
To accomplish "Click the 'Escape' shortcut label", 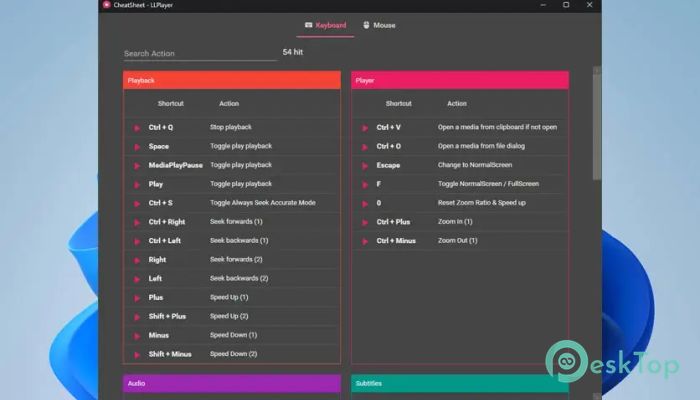I will [x=388, y=165].
